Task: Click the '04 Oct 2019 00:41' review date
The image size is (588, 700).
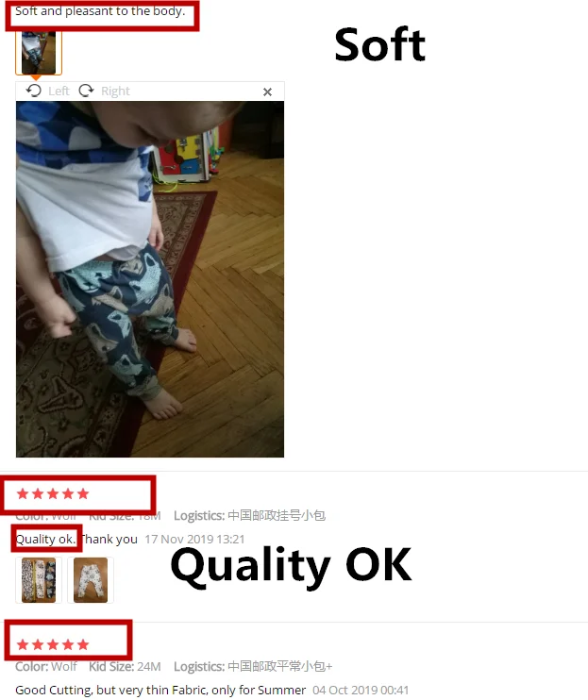Action: coord(361,691)
